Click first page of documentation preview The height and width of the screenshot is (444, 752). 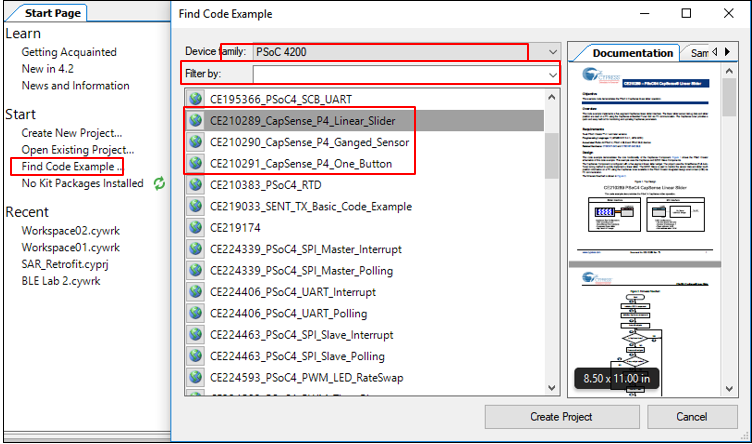(x=645, y=162)
